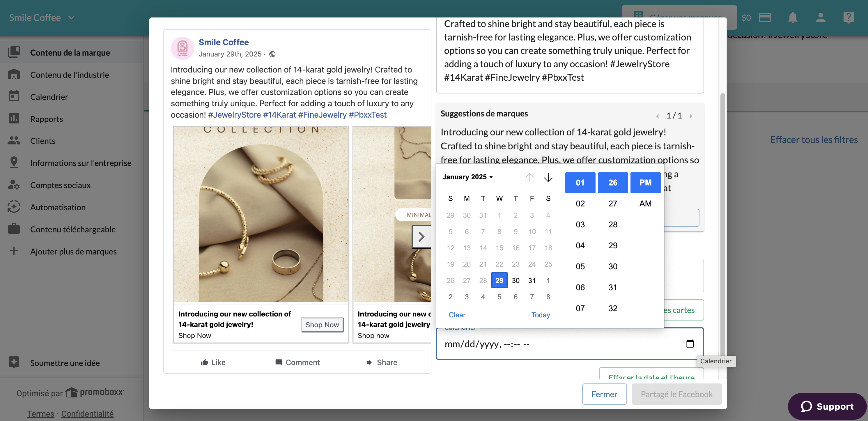Select PM in the time picker

[645, 183]
